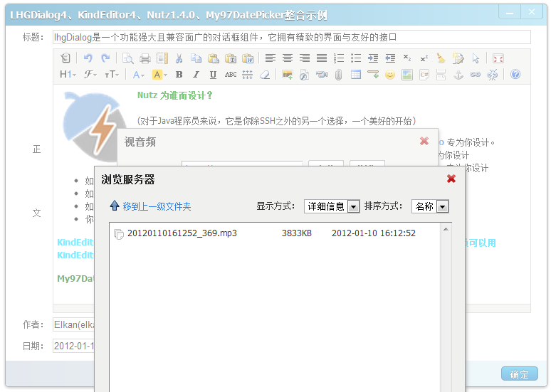Toggle italic formatting
This screenshot has height=392, width=551.
pyautogui.click(x=196, y=74)
